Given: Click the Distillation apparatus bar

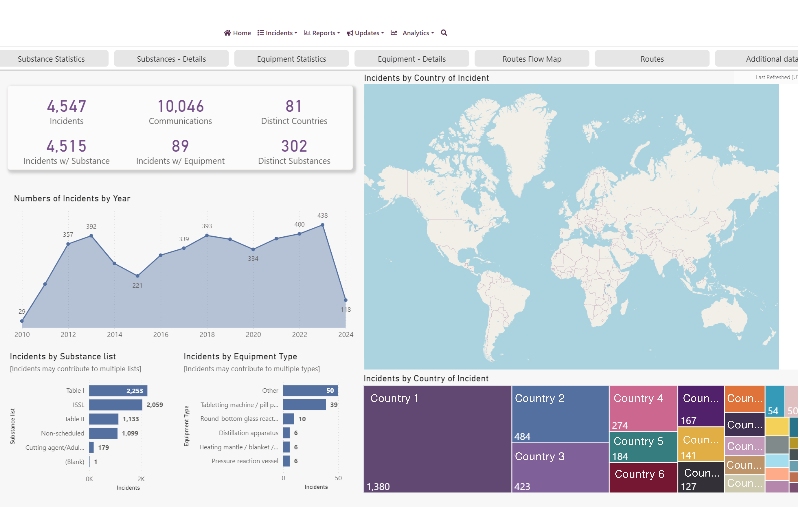Looking at the screenshot, I should point(287,433).
